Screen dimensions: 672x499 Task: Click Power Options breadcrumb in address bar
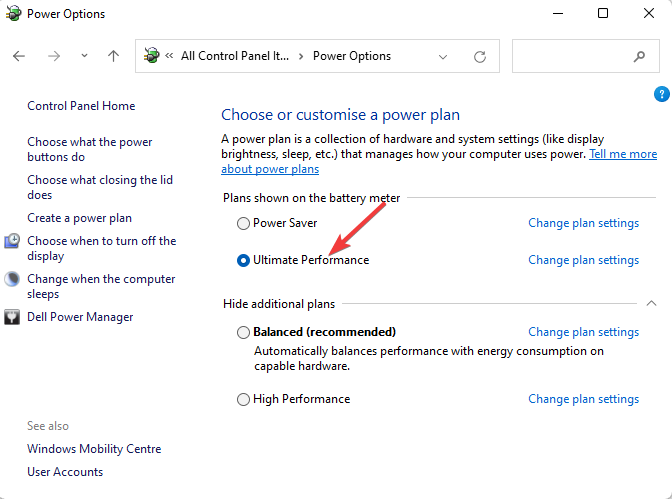352,56
